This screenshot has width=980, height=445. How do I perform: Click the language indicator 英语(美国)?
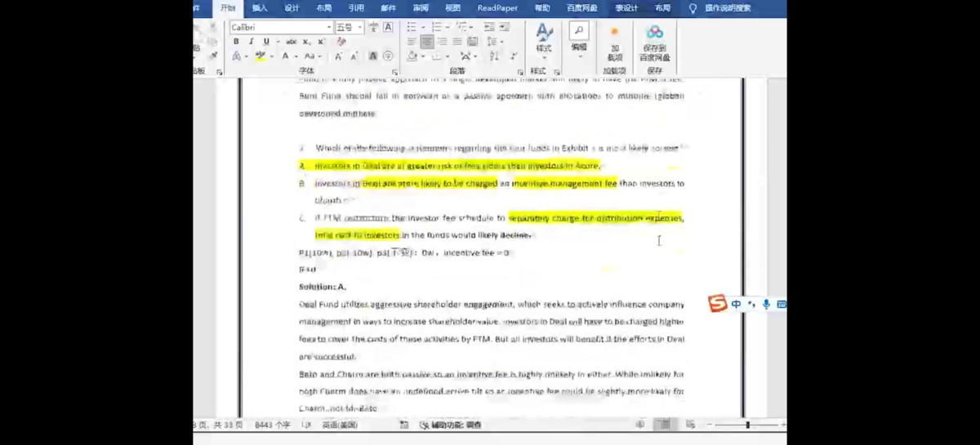[340, 425]
